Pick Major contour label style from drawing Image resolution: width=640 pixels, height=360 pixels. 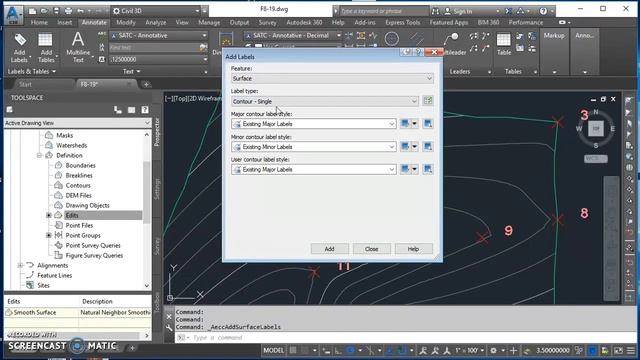tap(427, 124)
